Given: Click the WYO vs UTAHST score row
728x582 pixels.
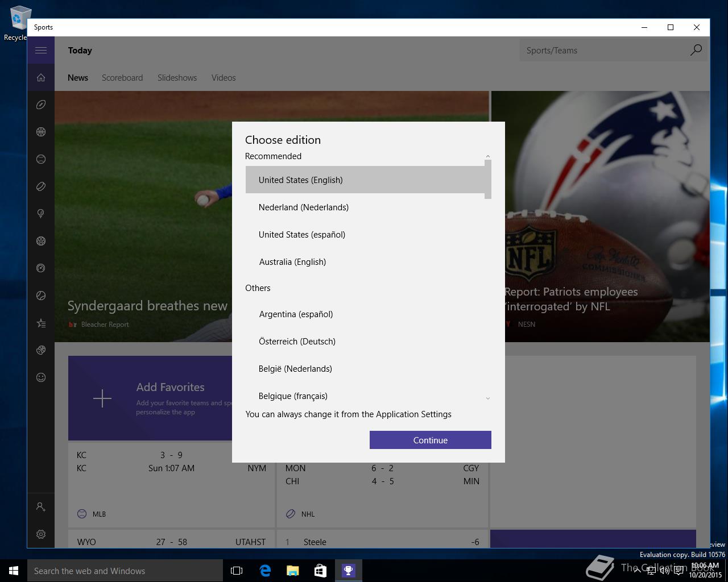Looking at the screenshot, I should tap(171, 542).
